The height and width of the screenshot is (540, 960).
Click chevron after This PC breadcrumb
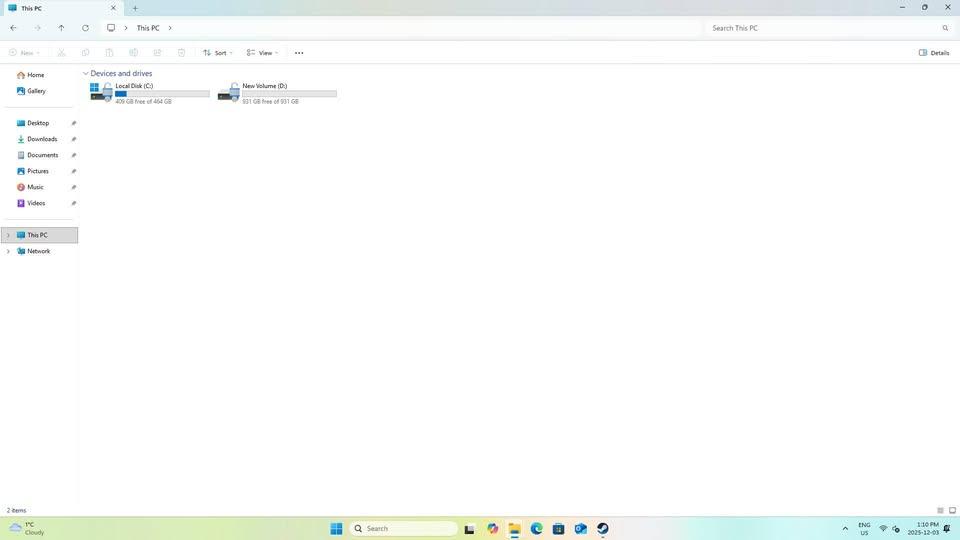tap(170, 28)
